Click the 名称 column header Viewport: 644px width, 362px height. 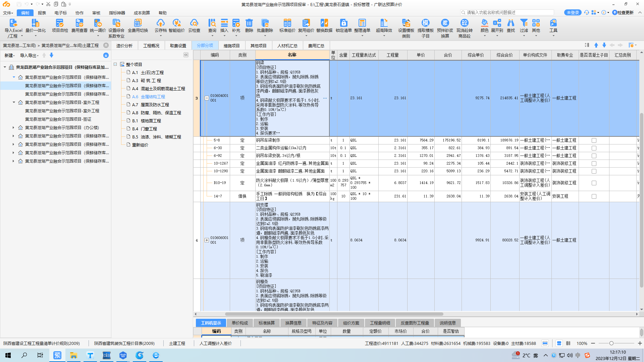[292, 55]
